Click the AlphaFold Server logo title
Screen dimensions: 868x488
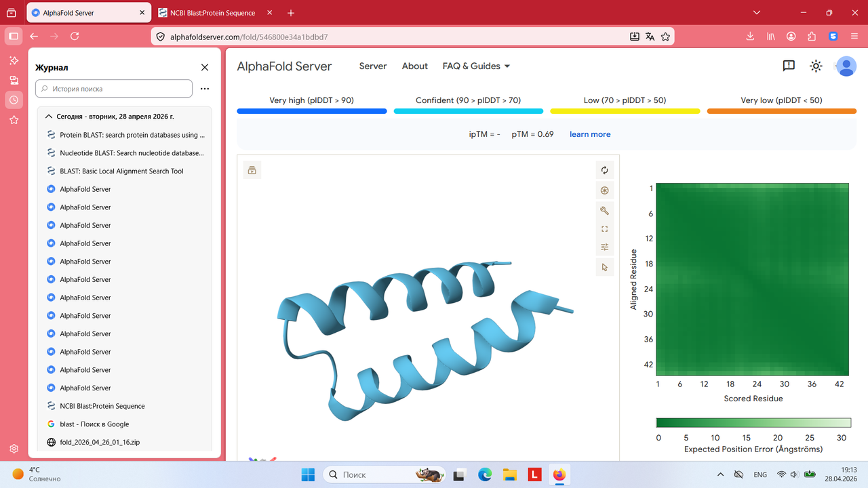(284, 66)
